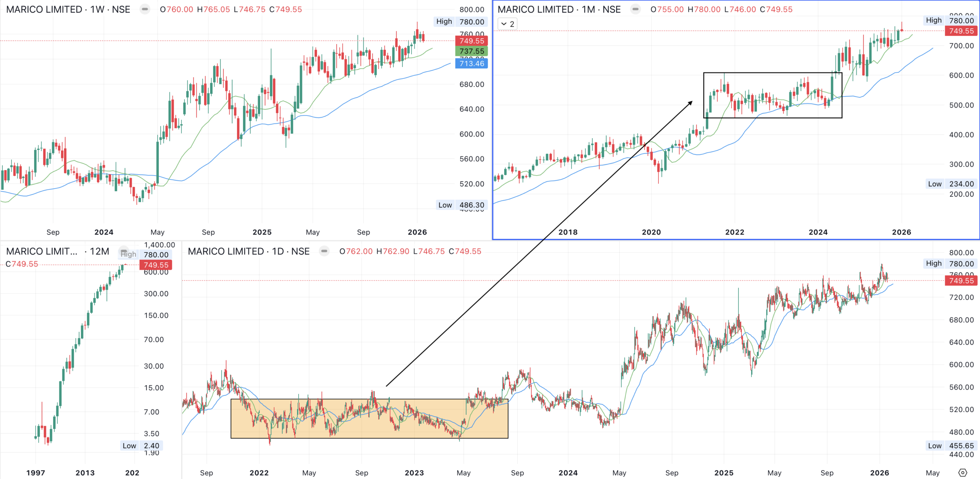Click Low 455.65 label on daily chart

(952, 446)
